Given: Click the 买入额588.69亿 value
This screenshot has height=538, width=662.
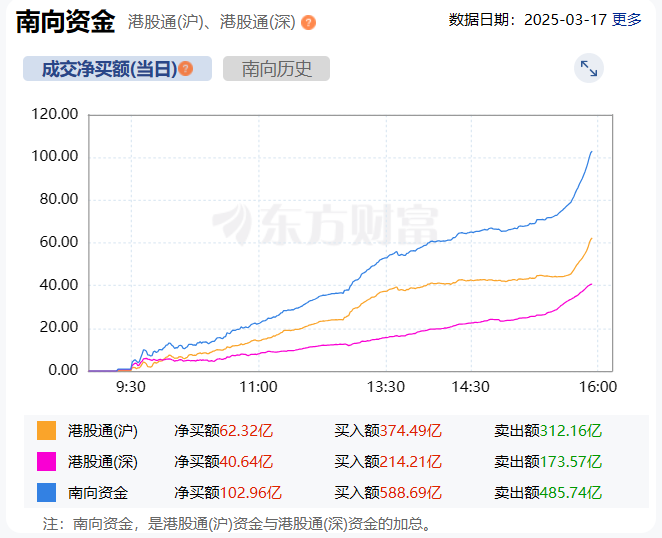Looking at the screenshot, I should [x=388, y=493].
